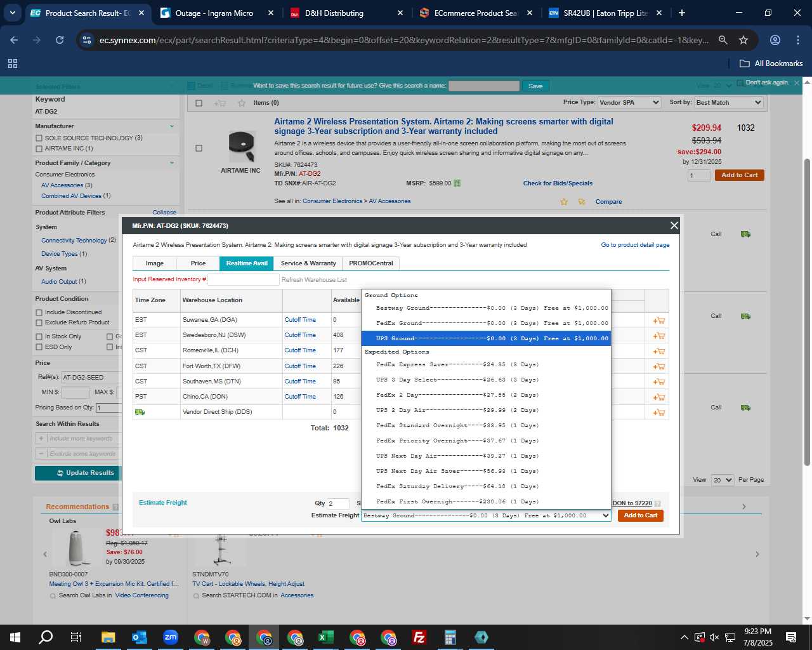This screenshot has height=650, width=812.
Task: Click Update Results button
Action: pyautogui.click(x=78, y=473)
